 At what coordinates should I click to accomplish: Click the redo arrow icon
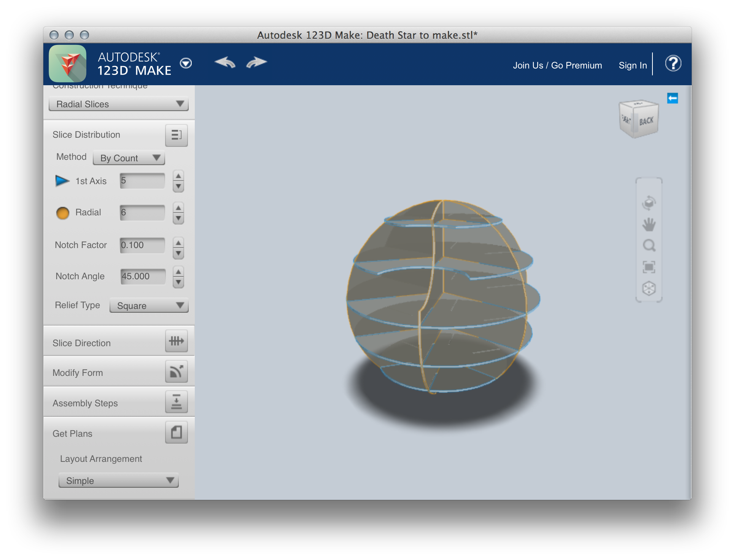(256, 62)
